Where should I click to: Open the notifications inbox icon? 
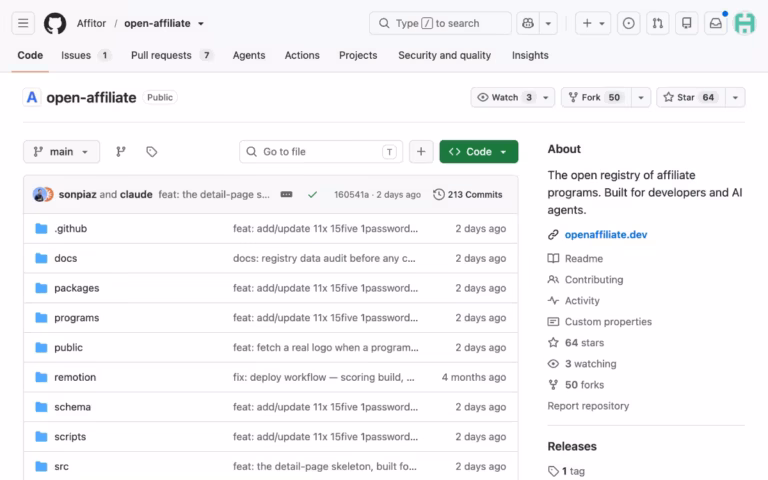pos(716,23)
